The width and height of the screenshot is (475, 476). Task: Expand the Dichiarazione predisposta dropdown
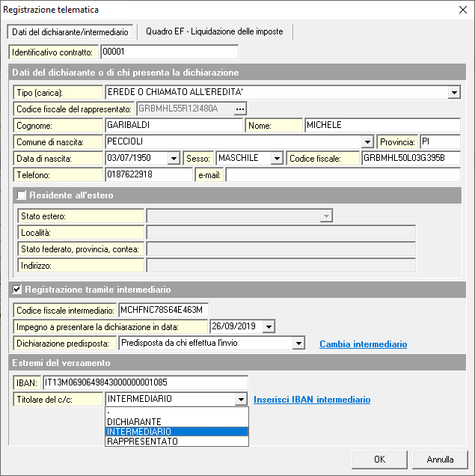pos(299,344)
